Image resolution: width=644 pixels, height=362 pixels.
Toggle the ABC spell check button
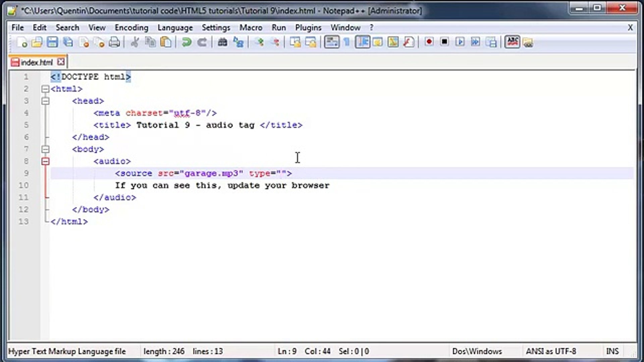point(512,42)
